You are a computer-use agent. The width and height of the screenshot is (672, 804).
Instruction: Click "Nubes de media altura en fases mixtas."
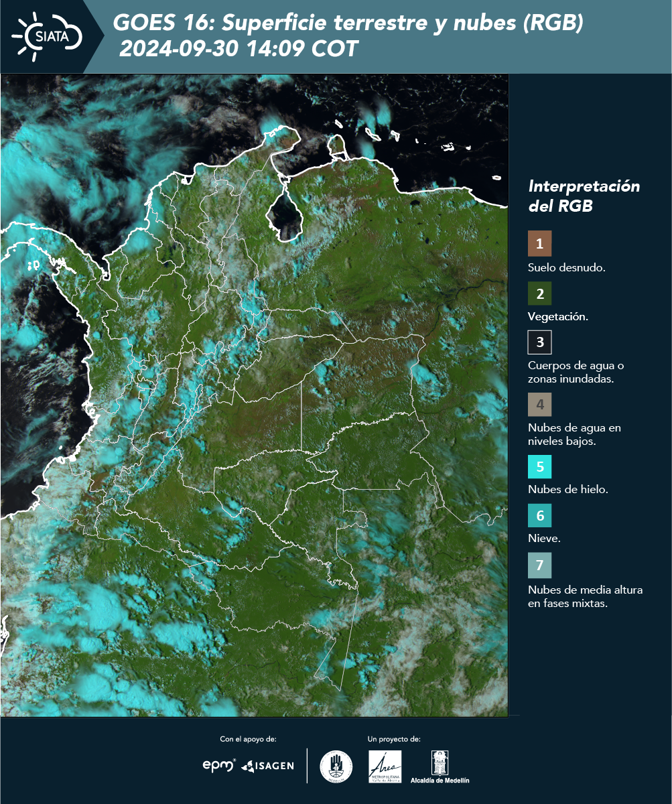[x=586, y=596]
